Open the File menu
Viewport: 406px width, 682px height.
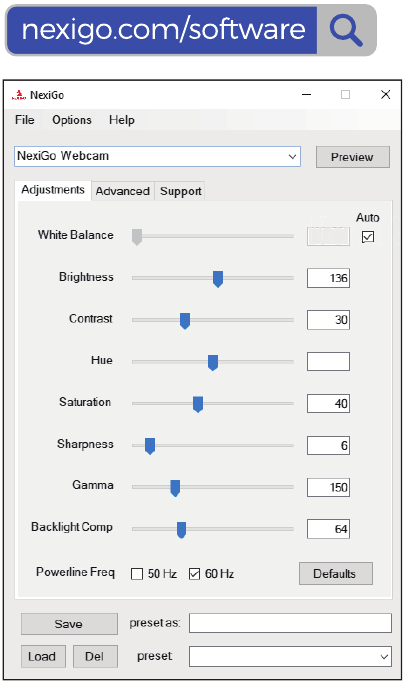tap(24, 120)
